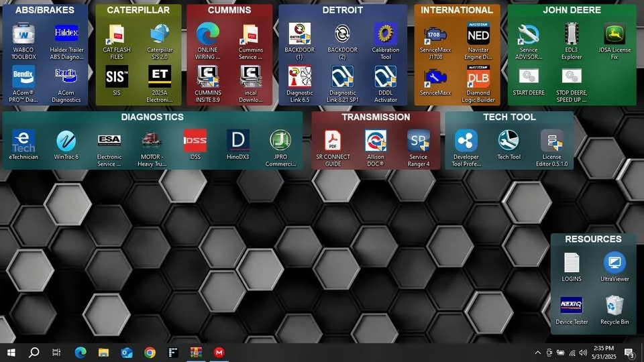
Task: Open red M taskbar app
Action: 219,352
